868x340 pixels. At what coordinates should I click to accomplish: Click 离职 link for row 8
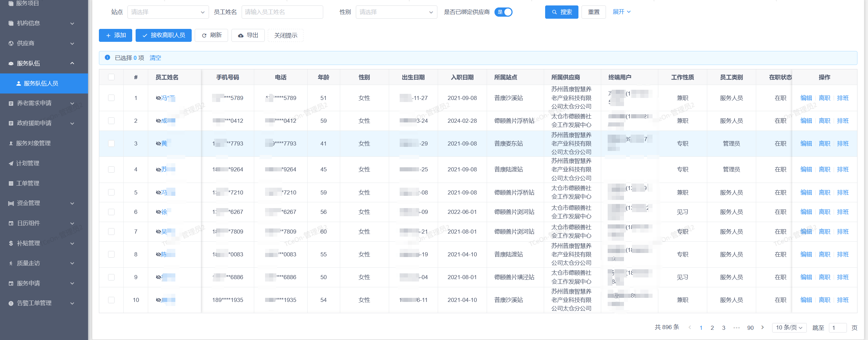(824, 254)
